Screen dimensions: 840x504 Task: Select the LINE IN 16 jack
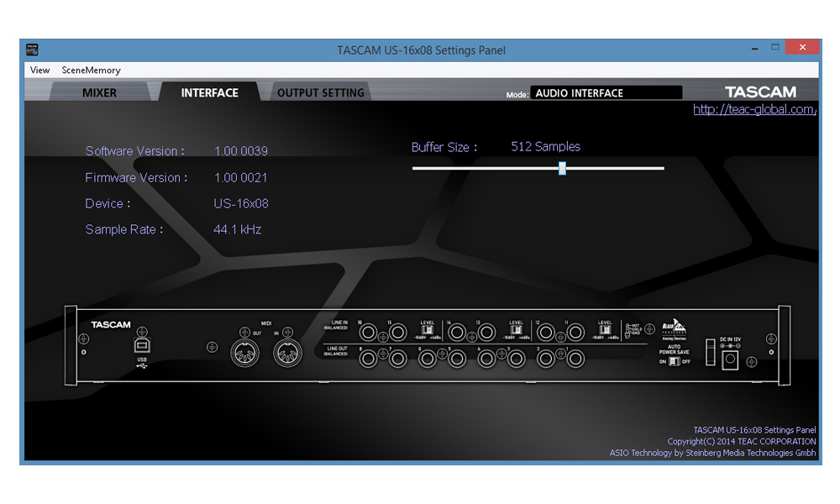pos(368,333)
